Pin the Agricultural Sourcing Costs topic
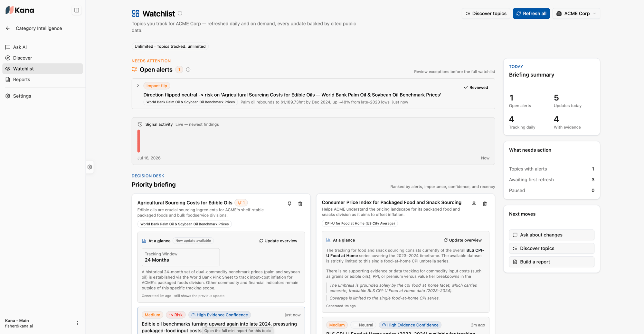Screen dimensions: 644x334 (x=289, y=204)
